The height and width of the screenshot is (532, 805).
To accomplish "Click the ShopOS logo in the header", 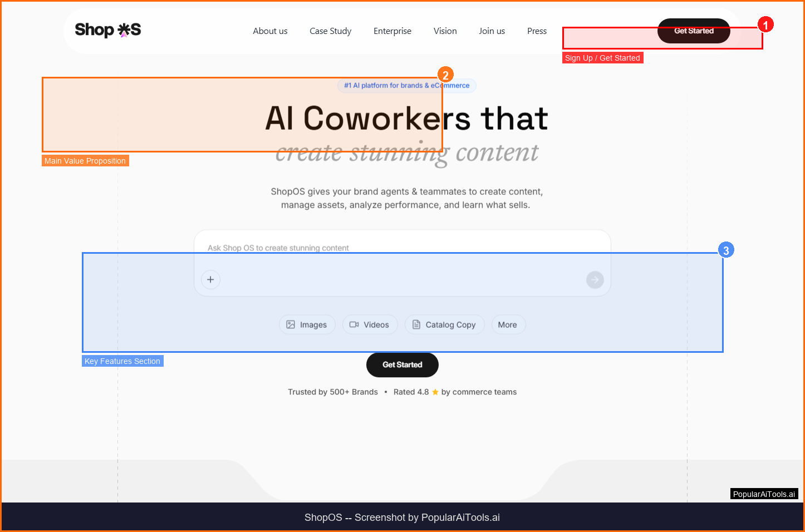I will (108, 30).
